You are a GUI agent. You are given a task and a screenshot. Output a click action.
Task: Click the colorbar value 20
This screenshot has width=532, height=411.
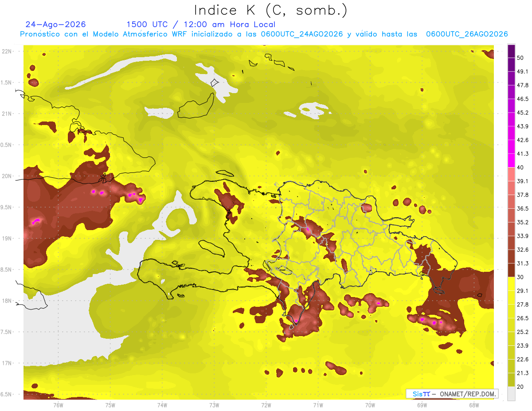tap(521, 387)
